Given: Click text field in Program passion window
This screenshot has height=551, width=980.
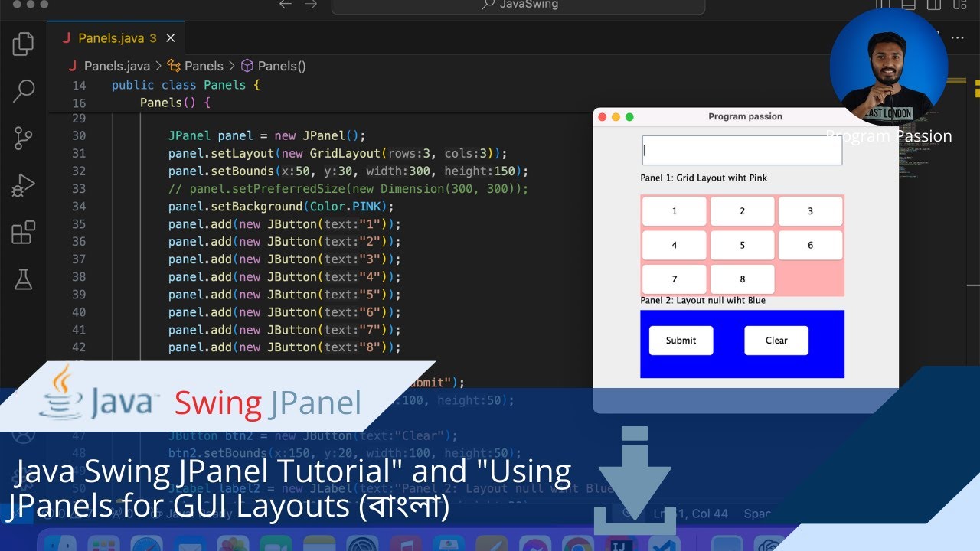Looking at the screenshot, I should [742, 151].
